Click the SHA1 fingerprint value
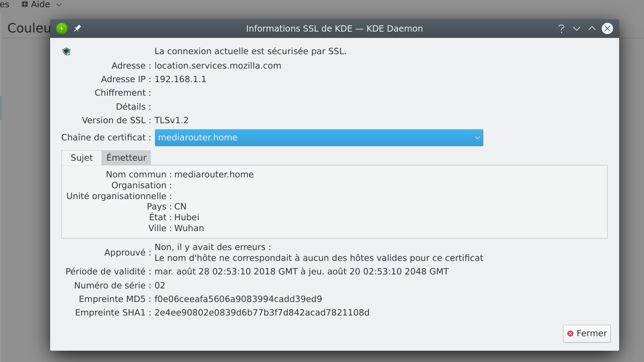644x362 pixels. (262, 312)
